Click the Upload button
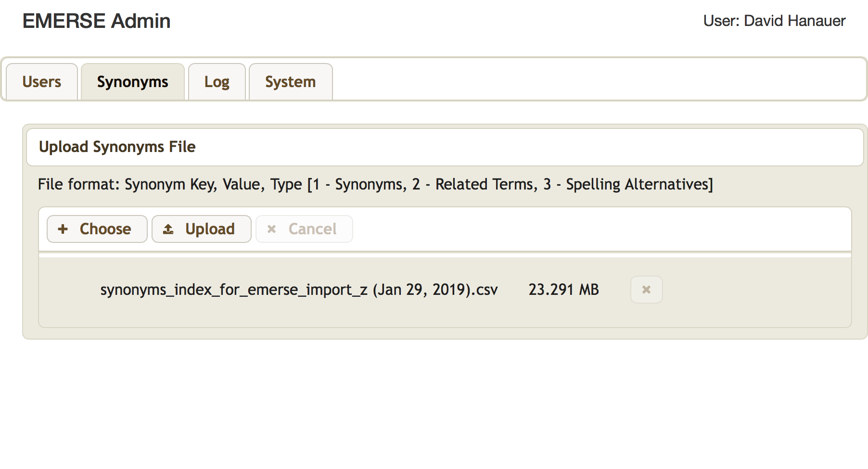The width and height of the screenshot is (868, 469). click(x=202, y=229)
